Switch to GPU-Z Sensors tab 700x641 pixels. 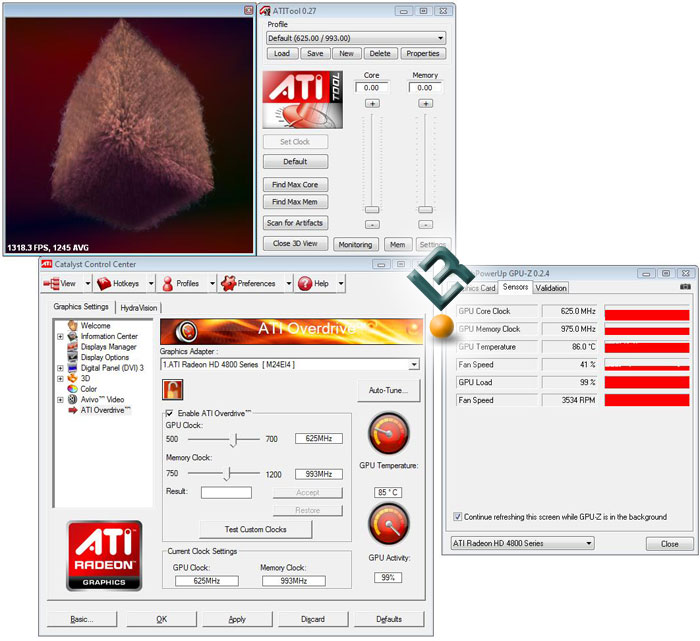tap(516, 287)
